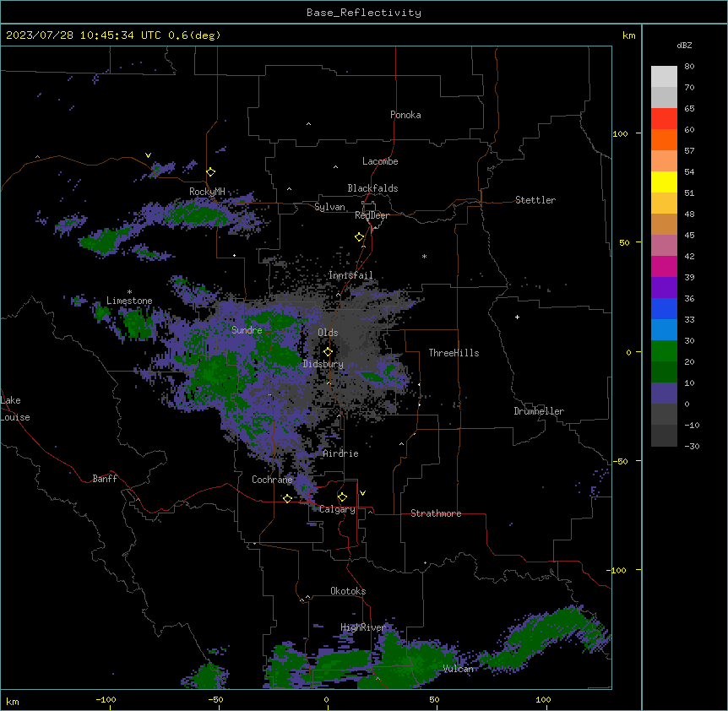
Task: Click the Okotoks town label
Action: (x=348, y=591)
